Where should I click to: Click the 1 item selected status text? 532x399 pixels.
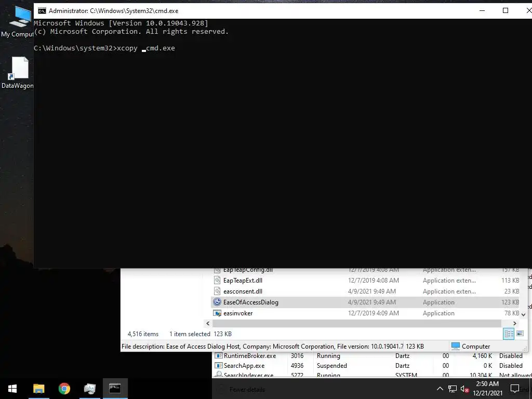tap(190, 334)
